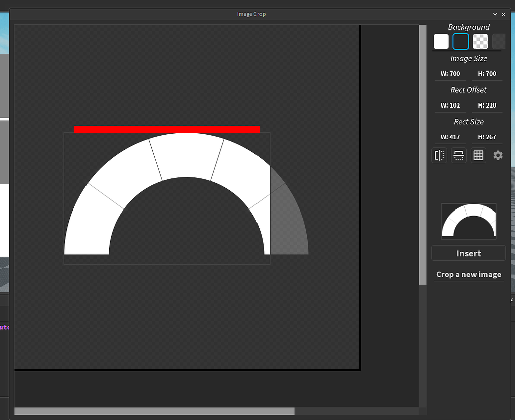The image size is (515, 420).
Task: Collapse the Image Crop dialog chevron
Action: (495, 14)
